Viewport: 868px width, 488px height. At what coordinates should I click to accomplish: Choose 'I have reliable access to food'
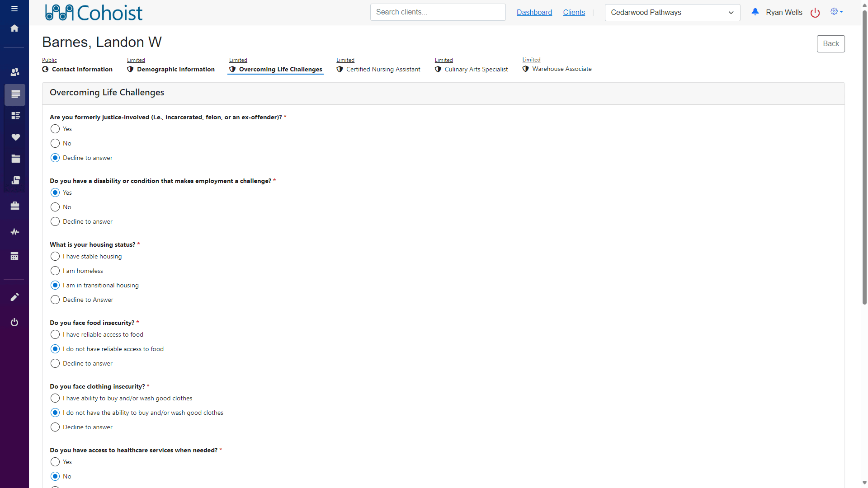[55, 335]
